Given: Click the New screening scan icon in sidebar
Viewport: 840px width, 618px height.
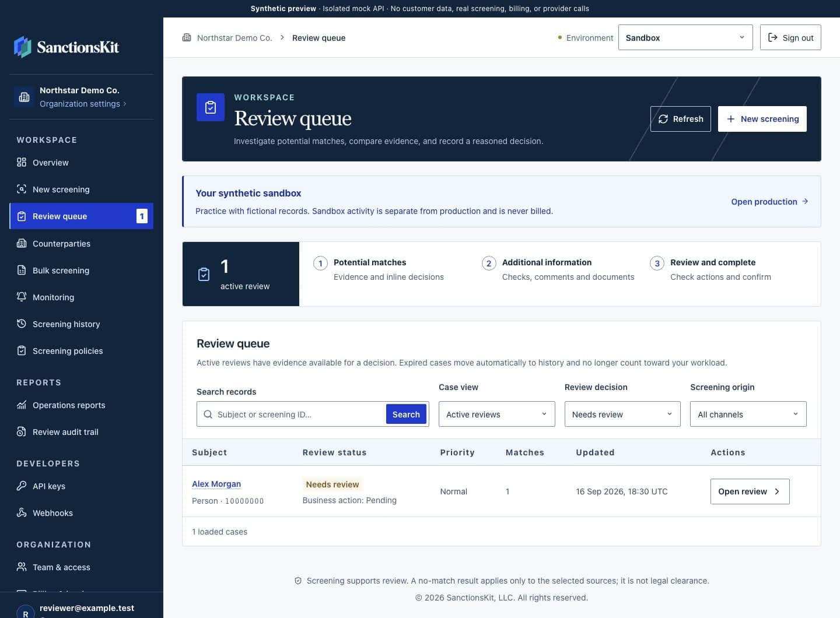Looking at the screenshot, I should click(x=22, y=189).
